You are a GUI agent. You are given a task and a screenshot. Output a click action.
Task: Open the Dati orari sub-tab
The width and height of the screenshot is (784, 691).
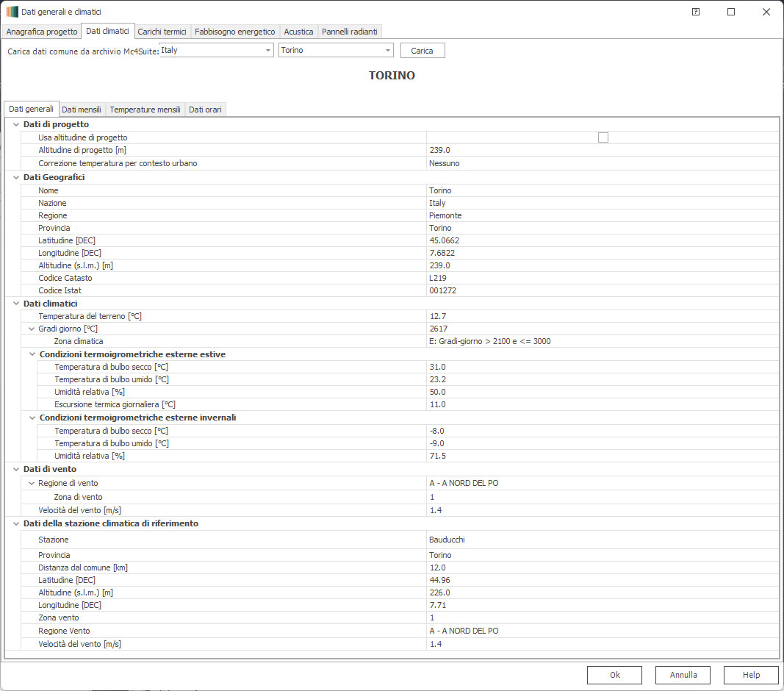point(205,110)
